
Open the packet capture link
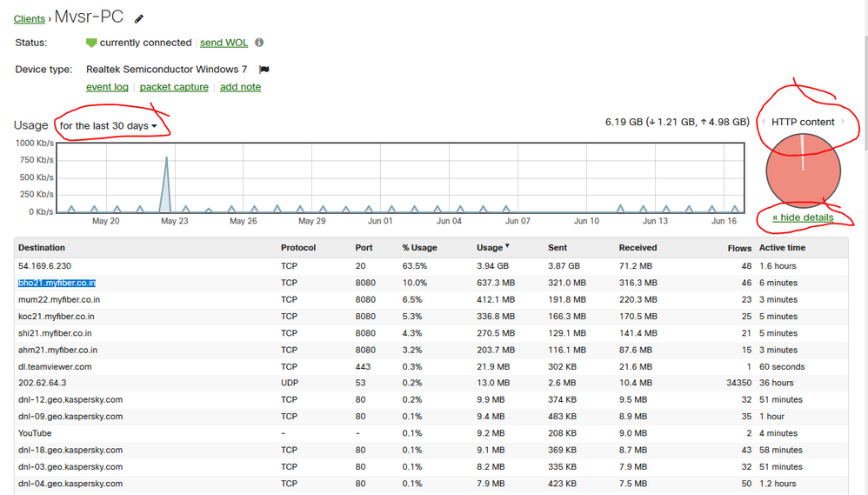click(x=174, y=87)
